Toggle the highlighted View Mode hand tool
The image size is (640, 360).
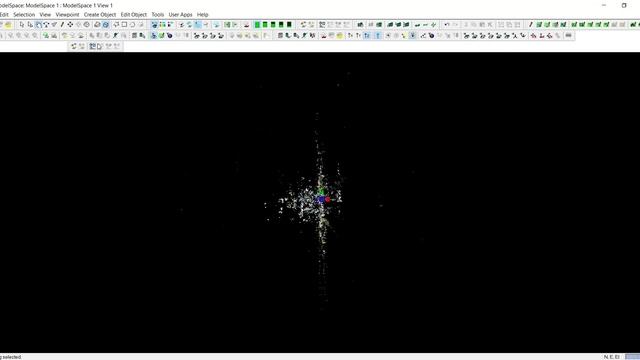click(x=38, y=25)
